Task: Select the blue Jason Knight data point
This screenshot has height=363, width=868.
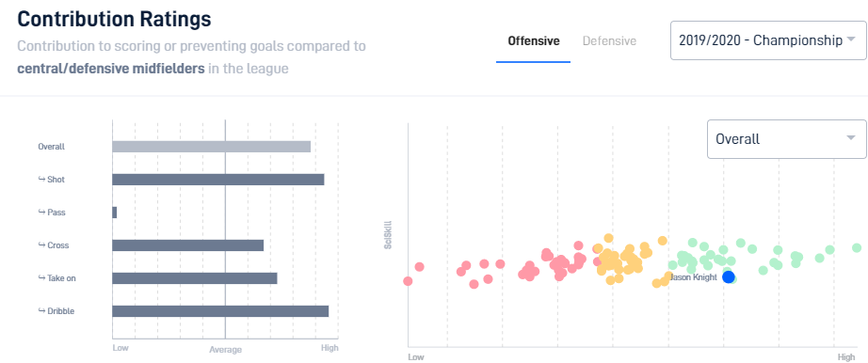Action: pos(729,276)
